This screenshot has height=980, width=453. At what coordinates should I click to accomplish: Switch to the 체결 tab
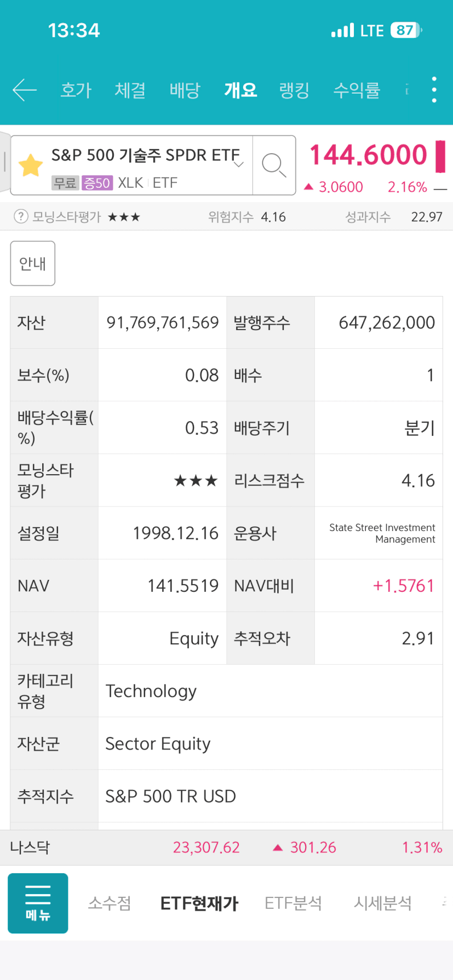click(130, 90)
